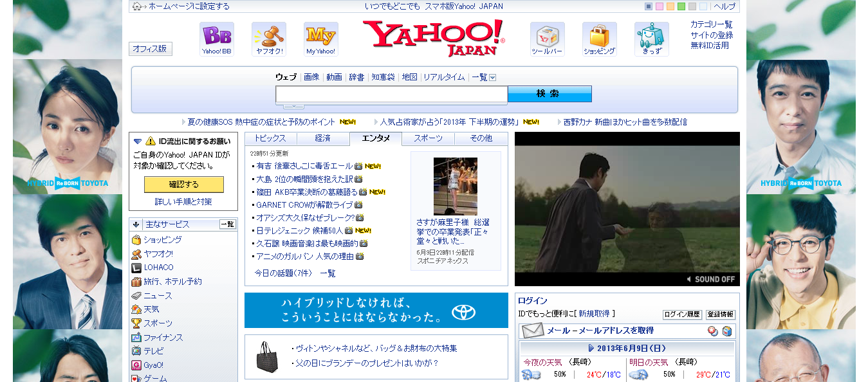This screenshot has height=382, width=868.
Task: Click the Yahoo! JAPAN logo
Action: click(434, 38)
